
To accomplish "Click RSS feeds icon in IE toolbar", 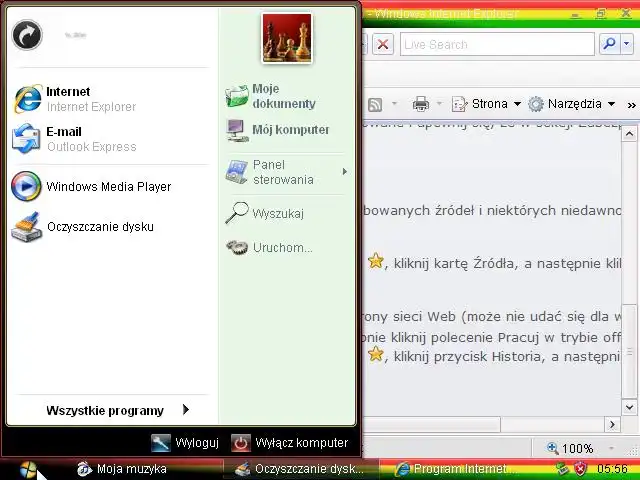I will [x=375, y=104].
